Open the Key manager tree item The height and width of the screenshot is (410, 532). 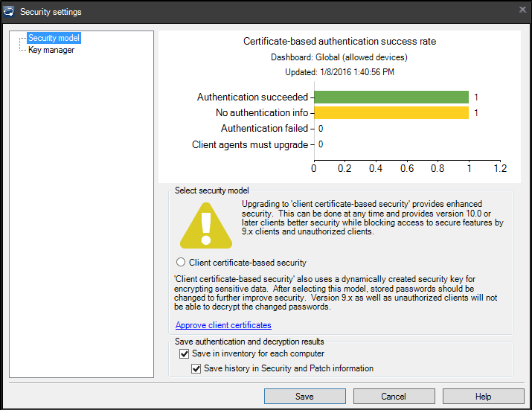coord(51,50)
